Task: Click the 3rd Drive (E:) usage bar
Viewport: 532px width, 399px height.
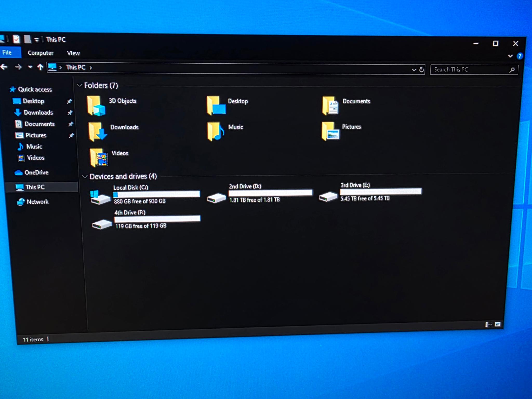Action: [381, 191]
